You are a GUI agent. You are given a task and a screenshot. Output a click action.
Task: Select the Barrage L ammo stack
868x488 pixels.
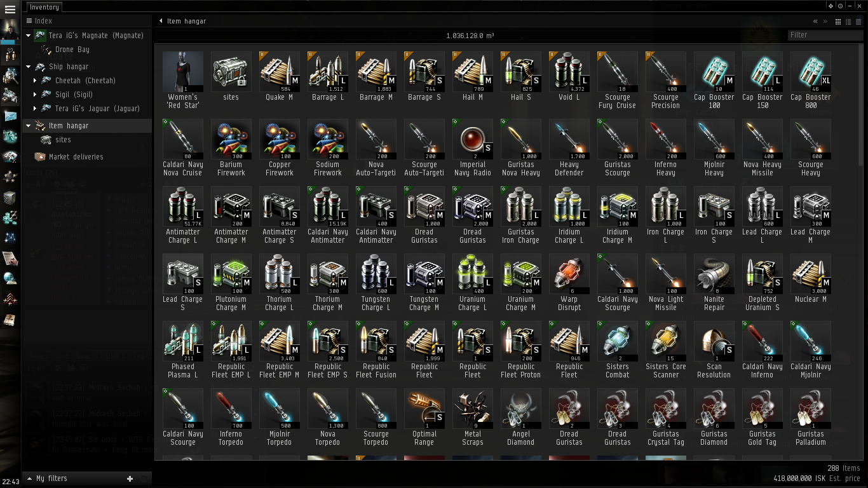click(x=328, y=76)
